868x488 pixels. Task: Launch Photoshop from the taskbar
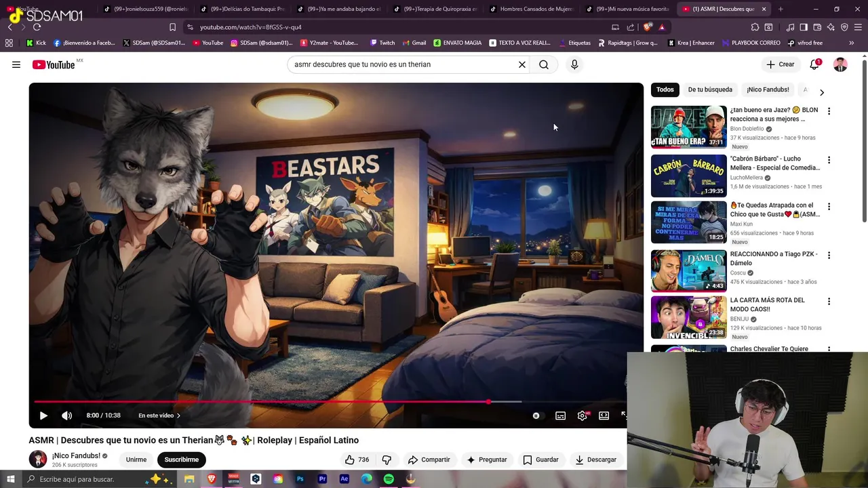pos(300,479)
